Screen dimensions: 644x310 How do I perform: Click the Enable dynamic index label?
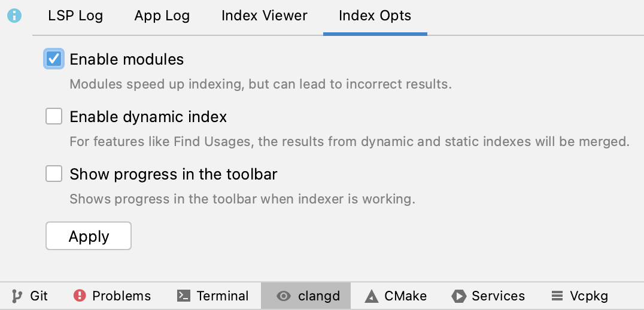148,117
